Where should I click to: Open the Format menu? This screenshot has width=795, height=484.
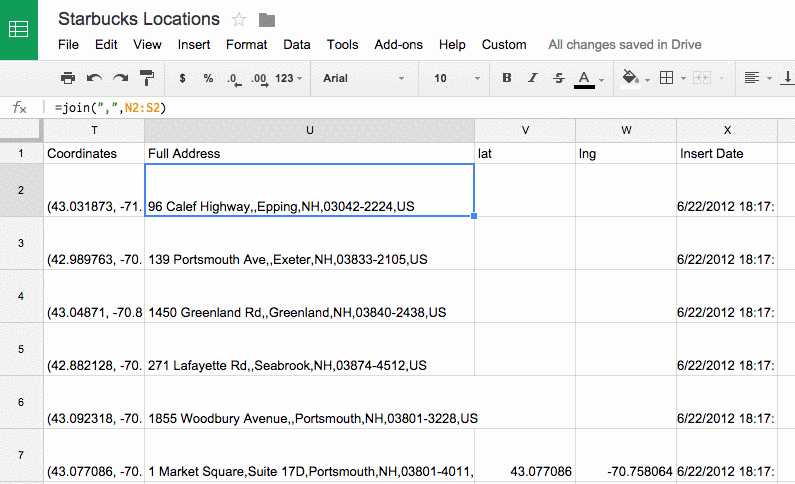[x=246, y=44]
